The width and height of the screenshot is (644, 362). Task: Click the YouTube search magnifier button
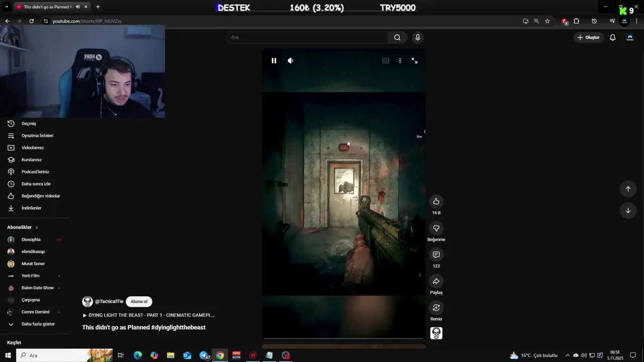(x=397, y=37)
